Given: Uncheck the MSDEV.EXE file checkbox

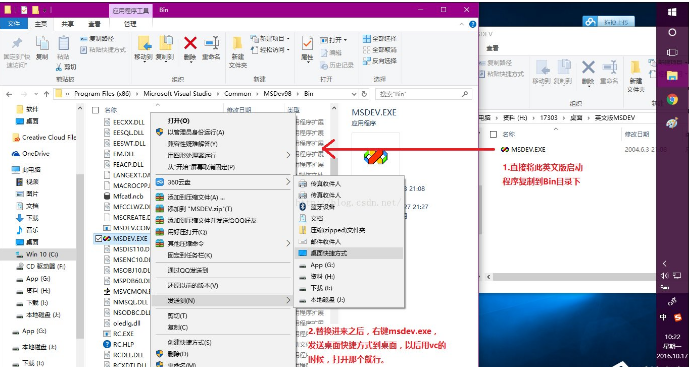Looking at the screenshot, I should click(x=98, y=239).
